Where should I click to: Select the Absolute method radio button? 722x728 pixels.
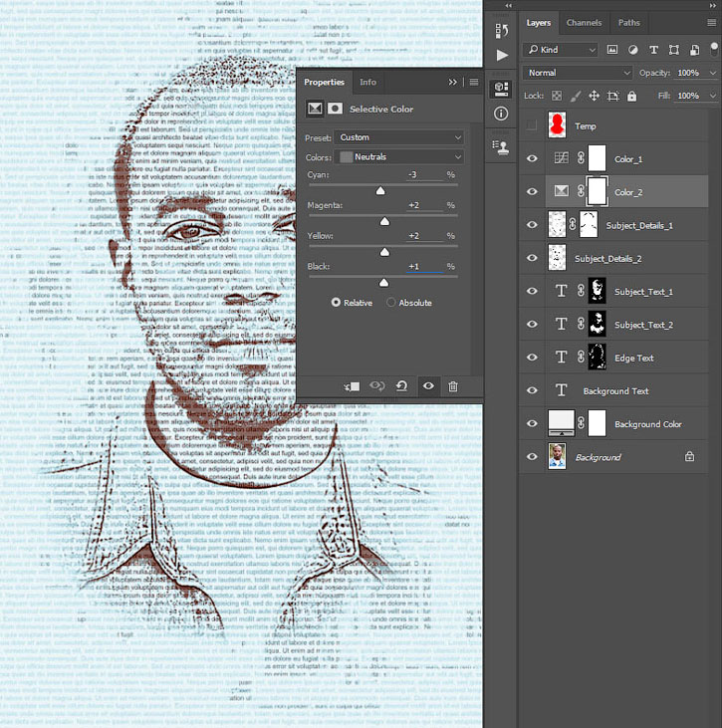click(x=391, y=302)
